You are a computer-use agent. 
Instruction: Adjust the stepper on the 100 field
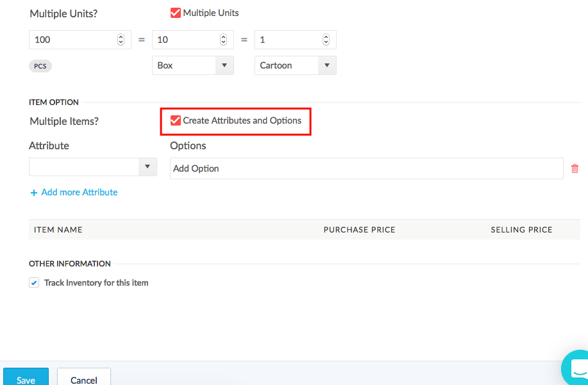tap(121, 39)
